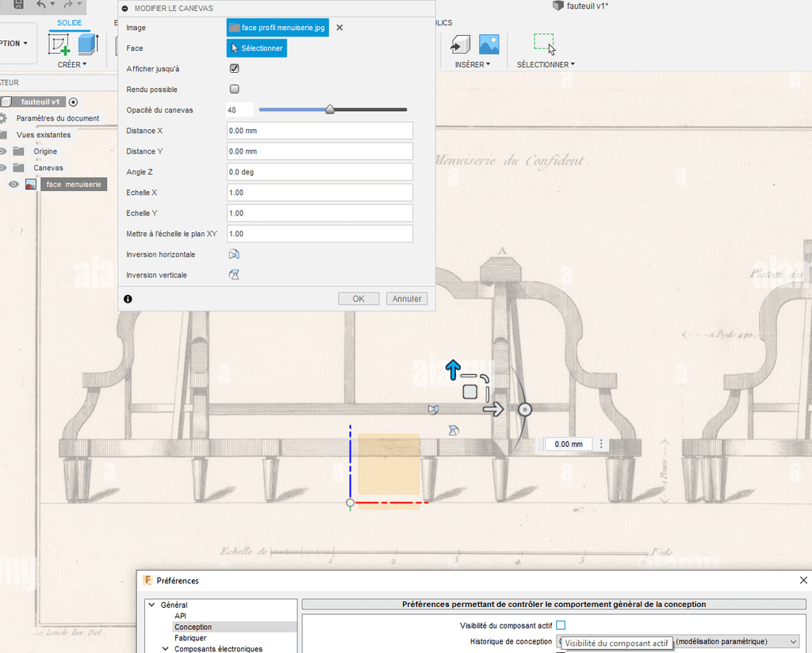Click the Inversion horizontale flip icon in the dialog
Image resolution: width=812 pixels, height=653 pixels.
234,254
